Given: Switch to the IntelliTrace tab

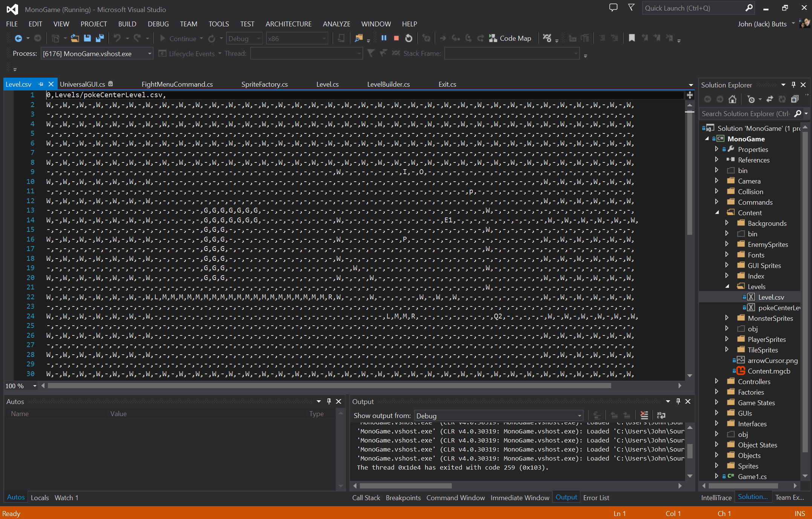Looking at the screenshot, I should pyautogui.click(x=716, y=498).
